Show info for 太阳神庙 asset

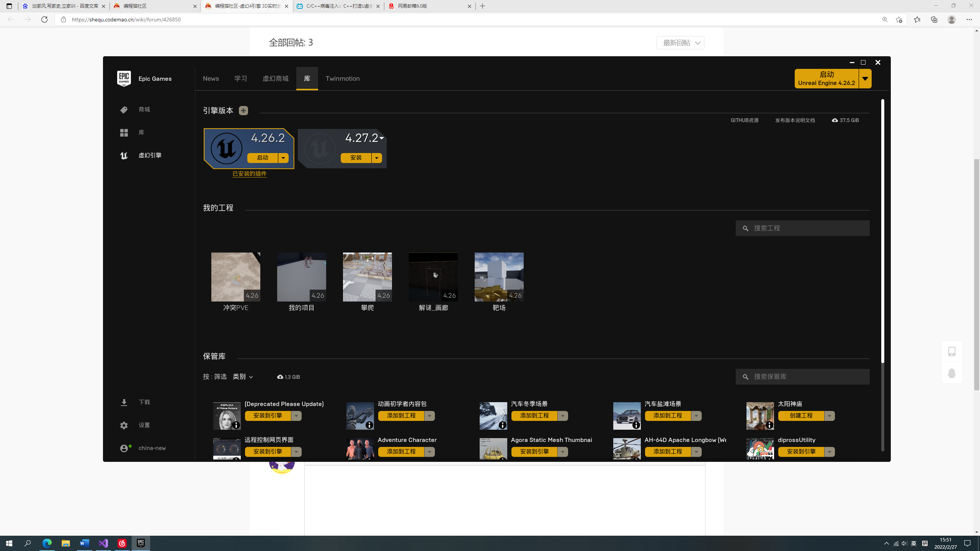pos(769,425)
